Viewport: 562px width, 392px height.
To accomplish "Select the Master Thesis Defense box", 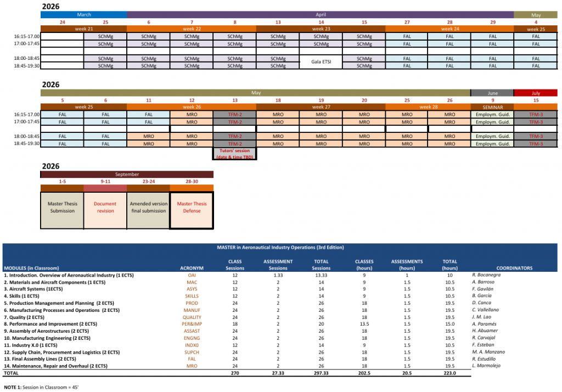I will click(192, 207).
